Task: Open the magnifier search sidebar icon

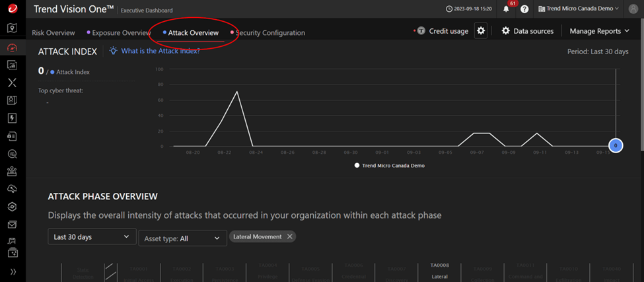Action: coord(13,153)
